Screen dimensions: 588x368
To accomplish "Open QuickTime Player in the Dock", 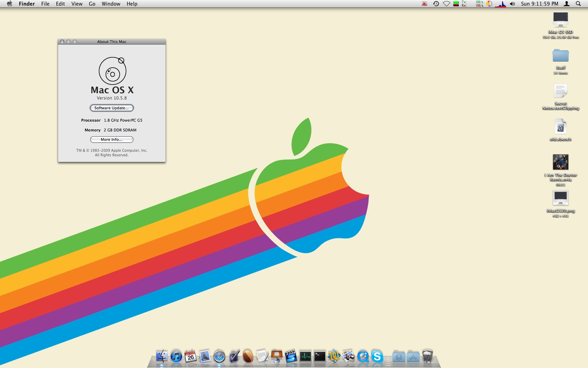I will click(x=363, y=356).
